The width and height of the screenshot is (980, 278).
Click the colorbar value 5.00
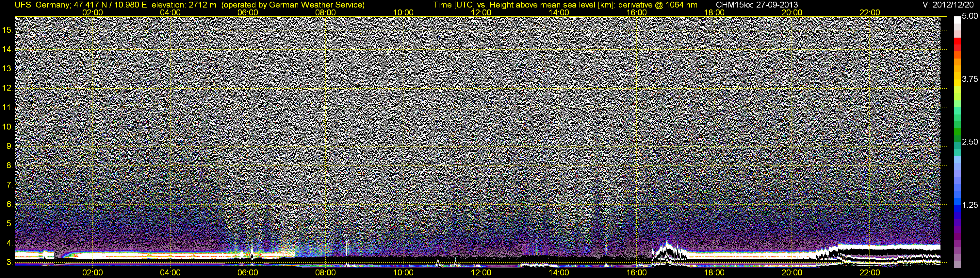coord(970,16)
